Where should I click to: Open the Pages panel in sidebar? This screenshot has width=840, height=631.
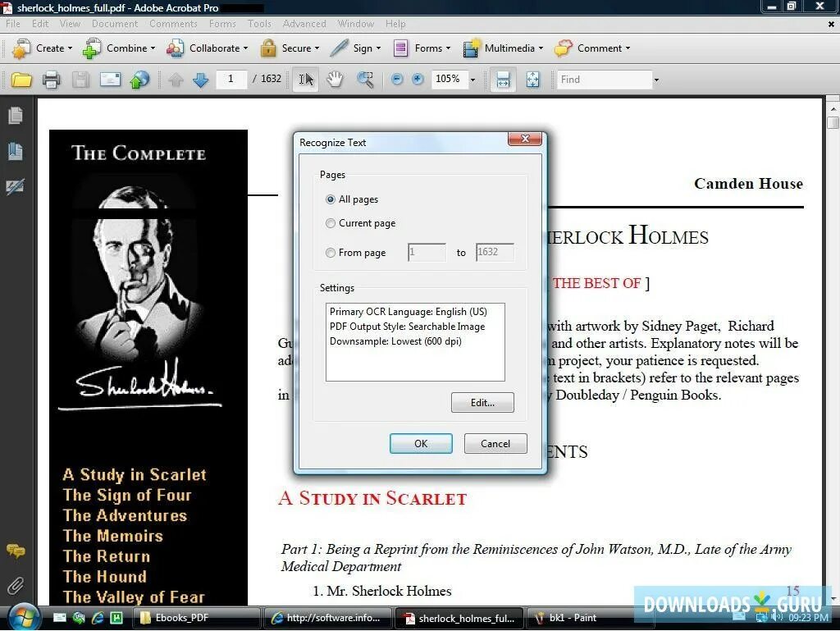pyautogui.click(x=16, y=115)
